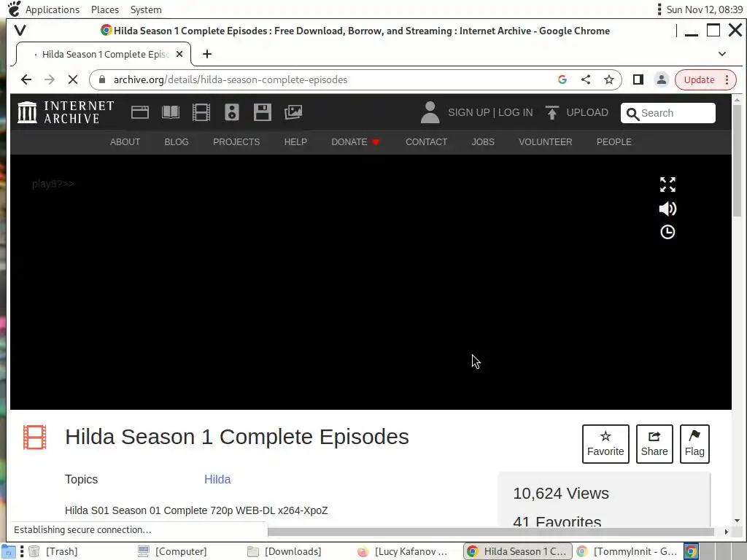Open the DONATE menu item
The height and width of the screenshot is (560, 747).
[x=355, y=142]
